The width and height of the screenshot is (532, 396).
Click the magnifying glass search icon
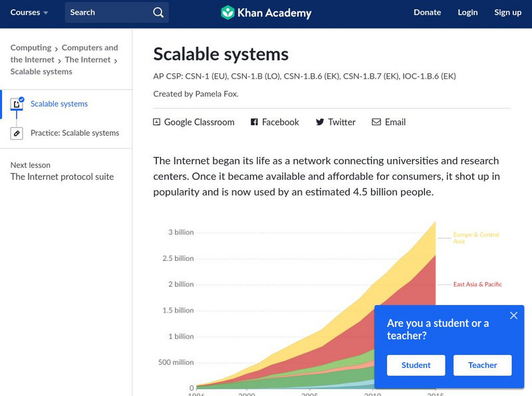coord(158,13)
